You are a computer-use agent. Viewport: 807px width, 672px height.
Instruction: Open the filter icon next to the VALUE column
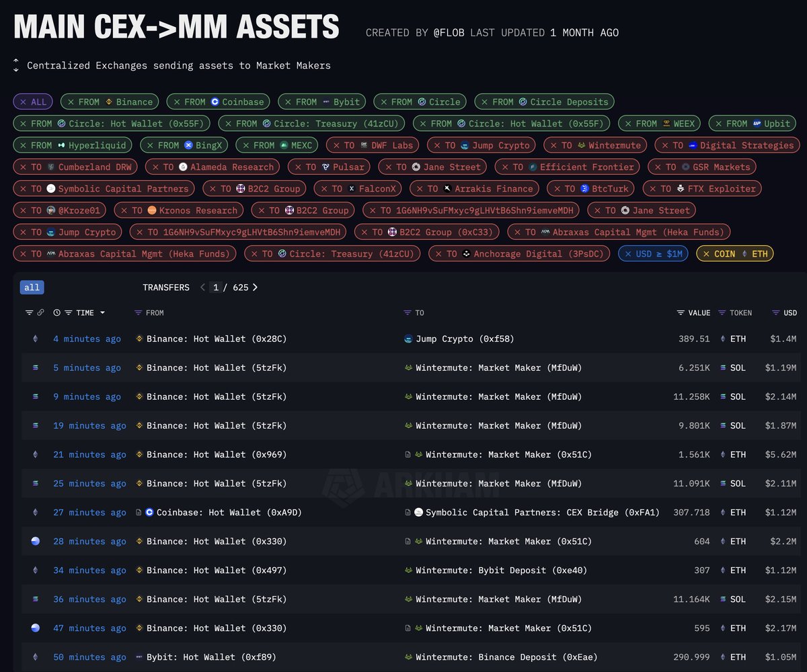tap(680, 312)
